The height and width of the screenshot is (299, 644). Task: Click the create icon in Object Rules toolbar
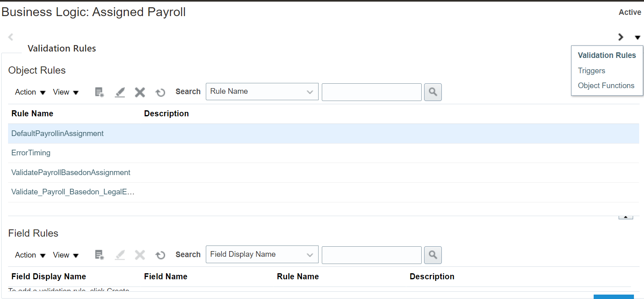pos(99,92)
